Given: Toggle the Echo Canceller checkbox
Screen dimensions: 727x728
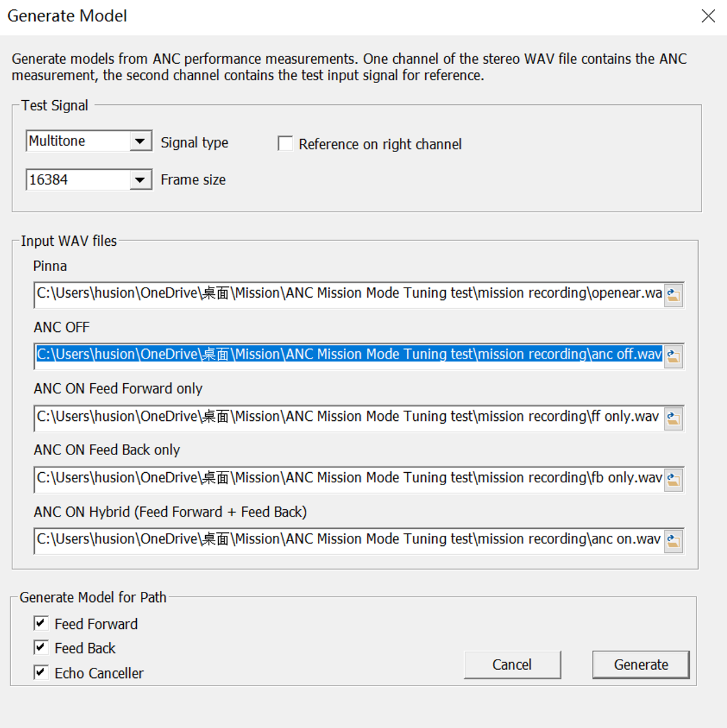Looking at the screenshot, I should click(x=41, y=672).
